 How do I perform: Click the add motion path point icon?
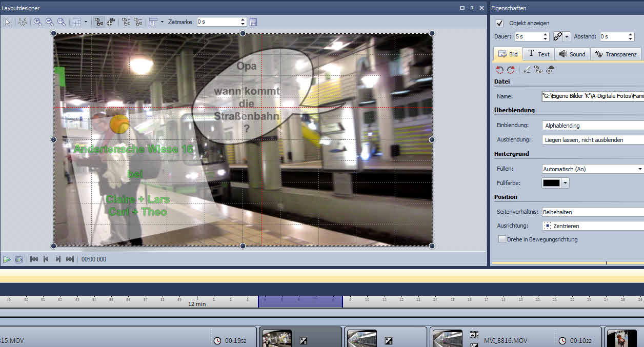126,22
